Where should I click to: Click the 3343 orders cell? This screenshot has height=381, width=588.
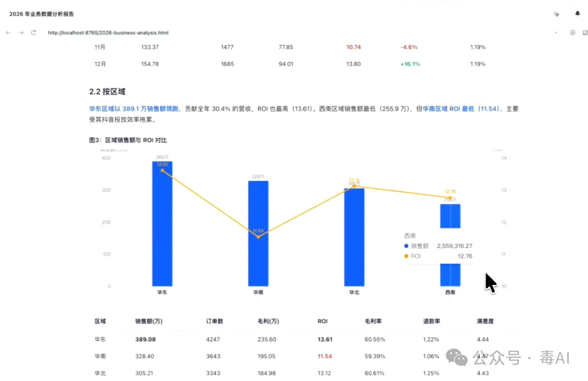pos(213,373)
